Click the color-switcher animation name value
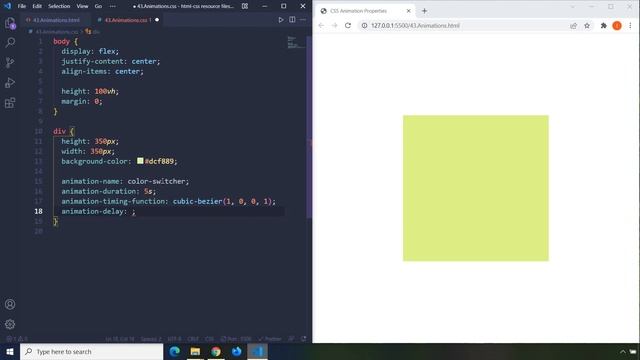This screenshot has height=360, width=640. (156, 181)
